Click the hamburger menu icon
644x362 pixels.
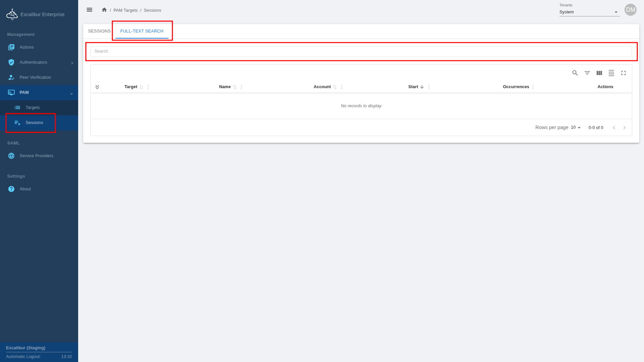click(x=89, y=10)
